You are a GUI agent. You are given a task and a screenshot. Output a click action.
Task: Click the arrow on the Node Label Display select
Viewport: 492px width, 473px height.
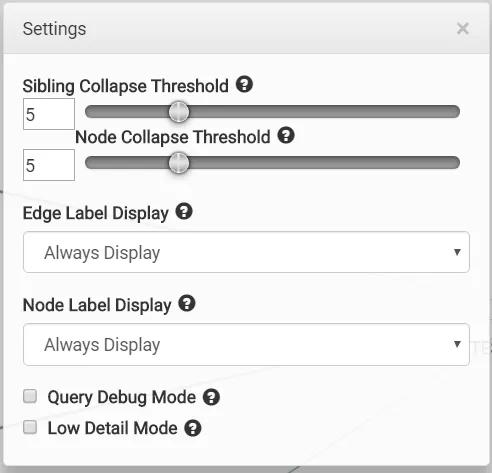[x=457, y=344]
